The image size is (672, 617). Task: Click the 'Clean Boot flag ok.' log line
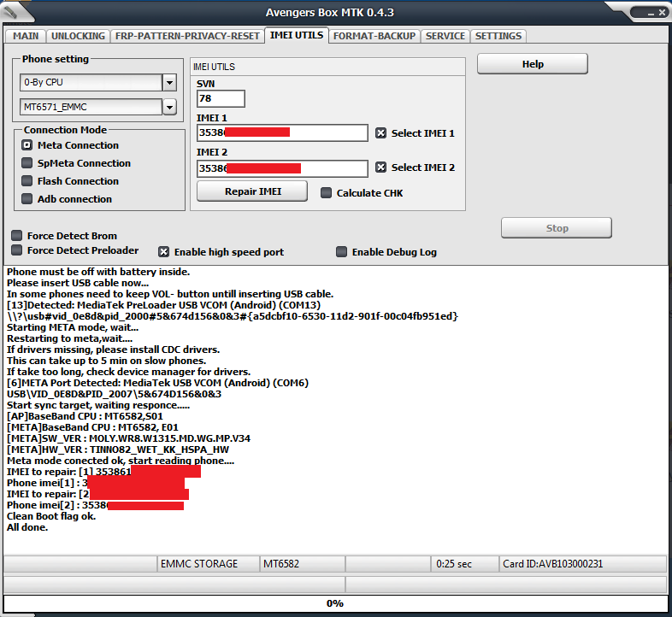coord(51,516)
